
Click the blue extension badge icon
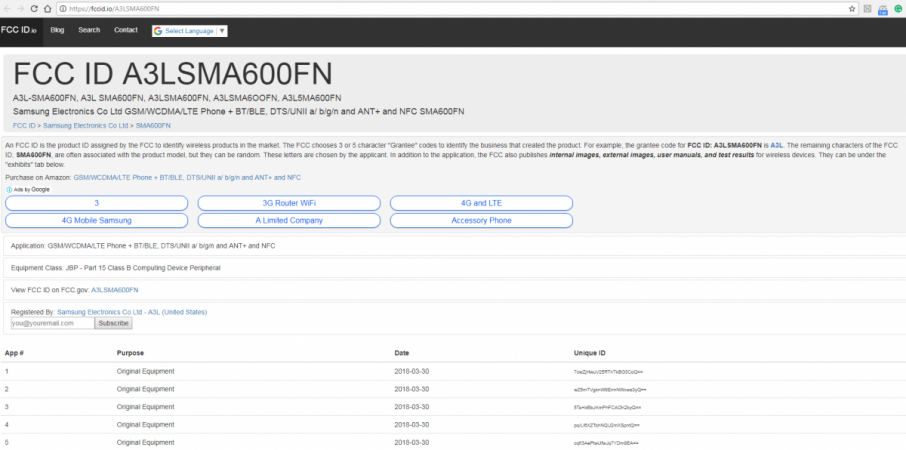click(x=882, y=9)
